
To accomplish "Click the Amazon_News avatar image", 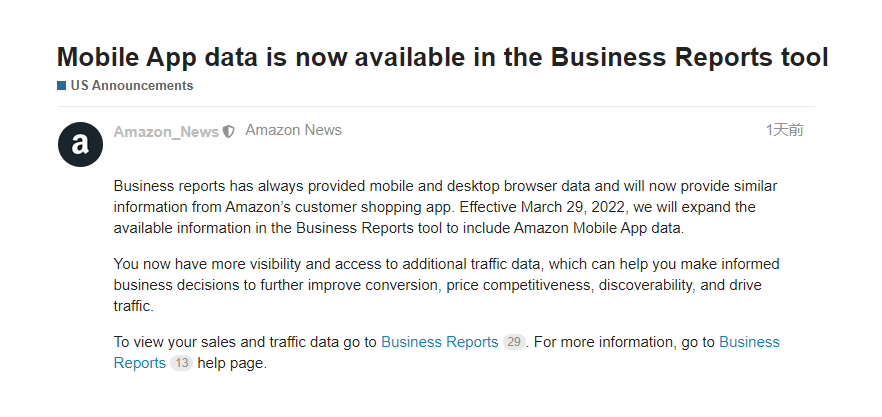I will pos(80,144).
